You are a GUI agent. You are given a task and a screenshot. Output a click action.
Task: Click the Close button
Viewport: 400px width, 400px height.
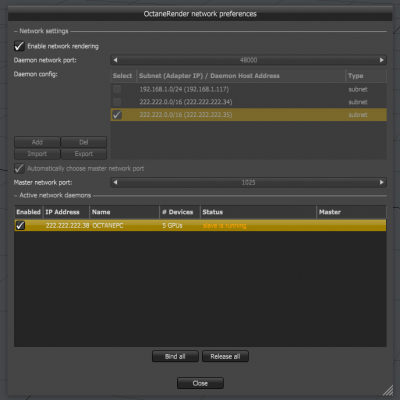[x=200, y=383]
